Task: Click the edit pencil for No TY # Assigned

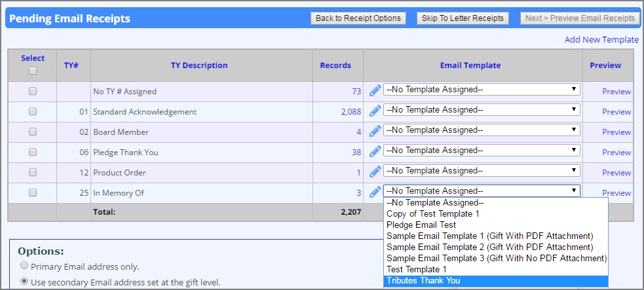Action: click(x=375, y=90)
